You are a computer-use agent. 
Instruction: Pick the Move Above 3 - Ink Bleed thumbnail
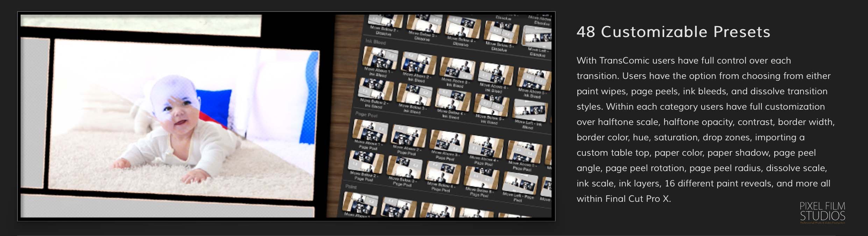click(457, 68)
